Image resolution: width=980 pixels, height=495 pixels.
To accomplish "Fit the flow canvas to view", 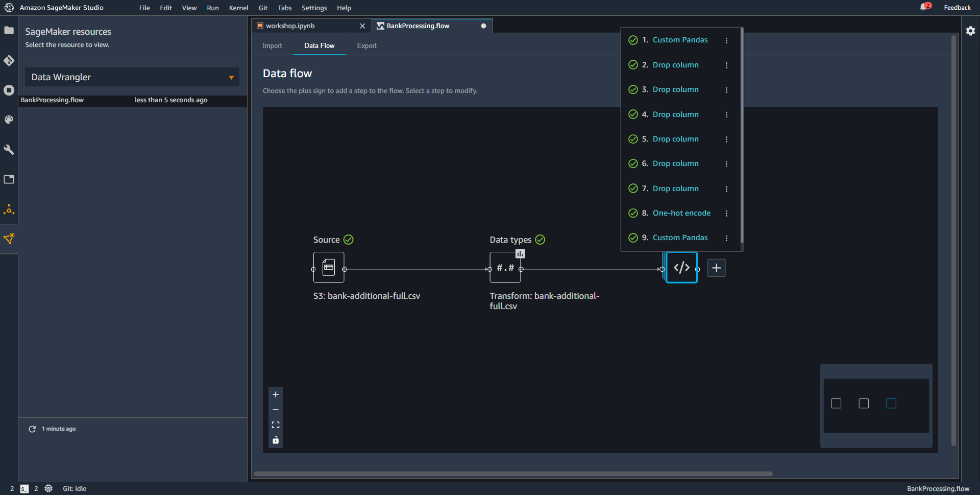I will point(276,425).
